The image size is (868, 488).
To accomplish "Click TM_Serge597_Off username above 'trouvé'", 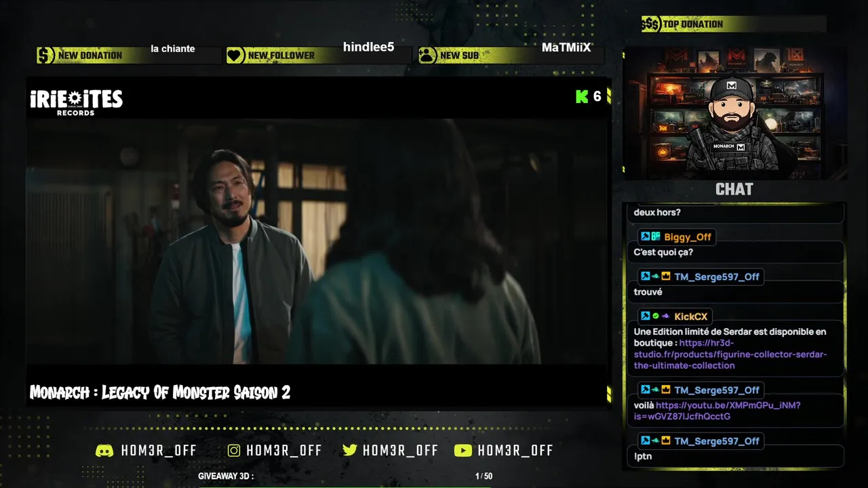I will pyautogui.click(x=717, y=277).
